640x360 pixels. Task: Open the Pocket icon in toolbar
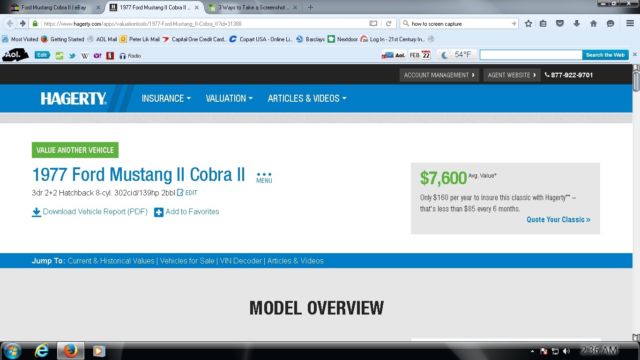coord(560,24)
